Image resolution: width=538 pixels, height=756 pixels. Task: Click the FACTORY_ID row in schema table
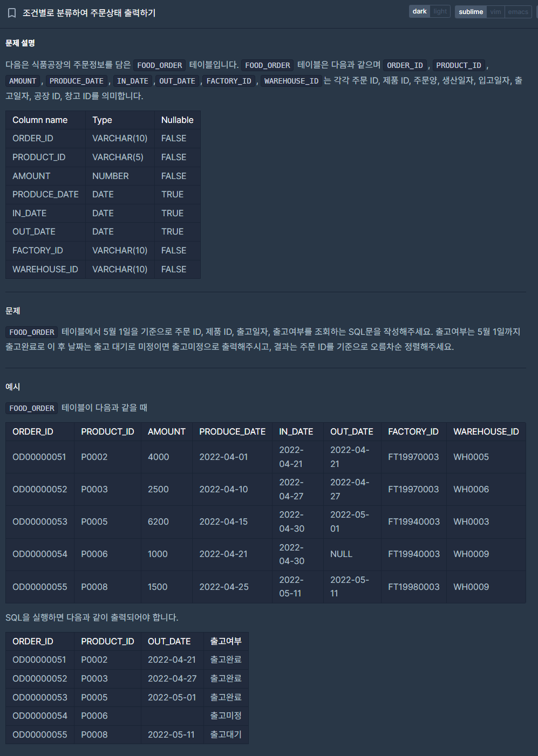[x=103, y=251]
